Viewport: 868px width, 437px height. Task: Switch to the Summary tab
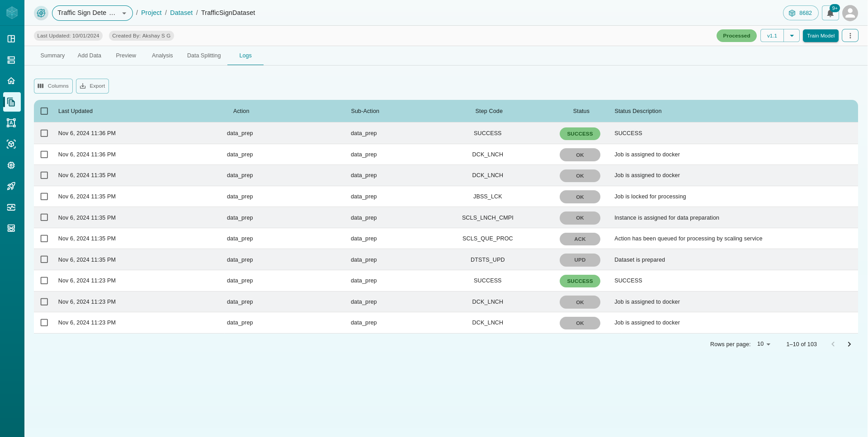[x=52, y=56]
